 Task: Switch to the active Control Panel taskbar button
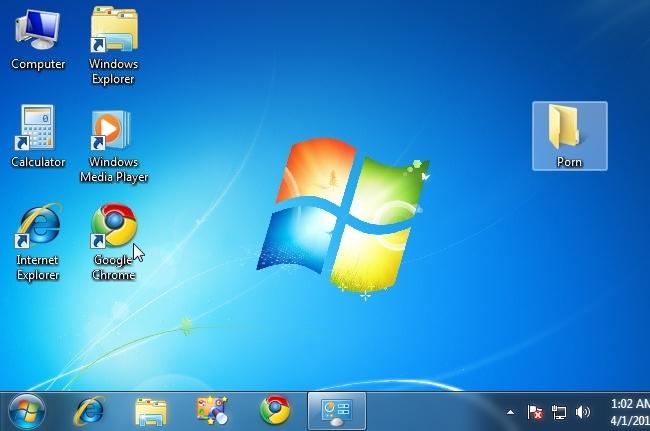click(x=337, y=412)
